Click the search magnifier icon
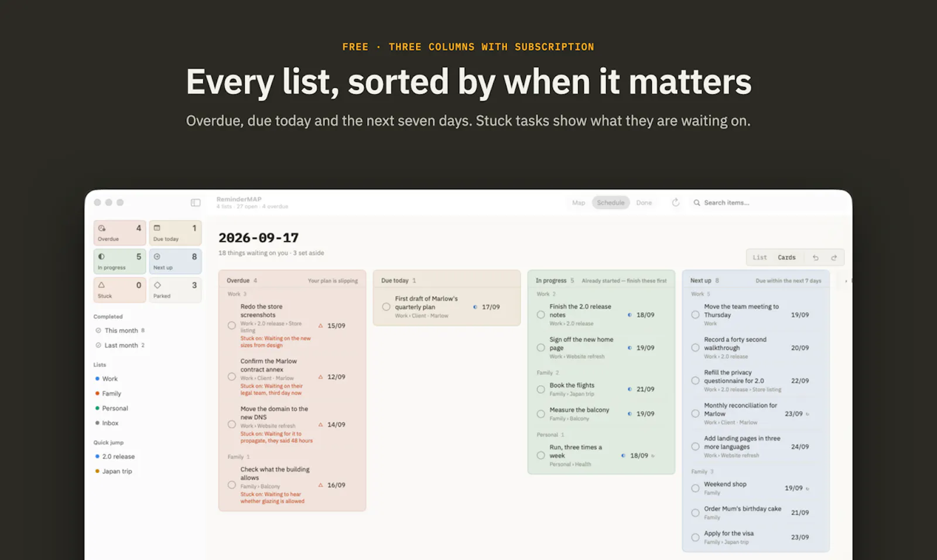 click(697, 202)
